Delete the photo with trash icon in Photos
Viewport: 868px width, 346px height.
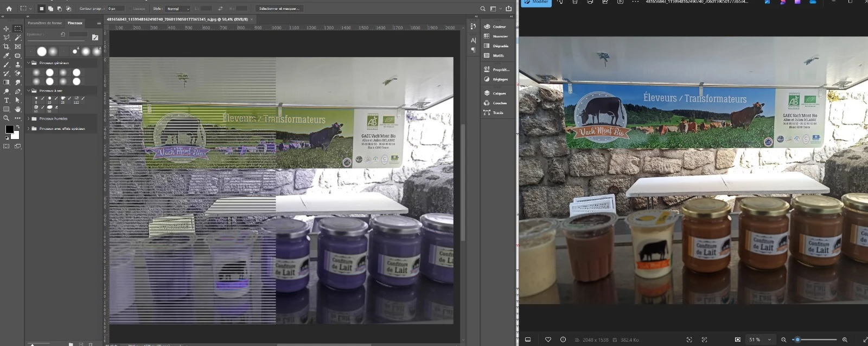(x=575, y=2)
